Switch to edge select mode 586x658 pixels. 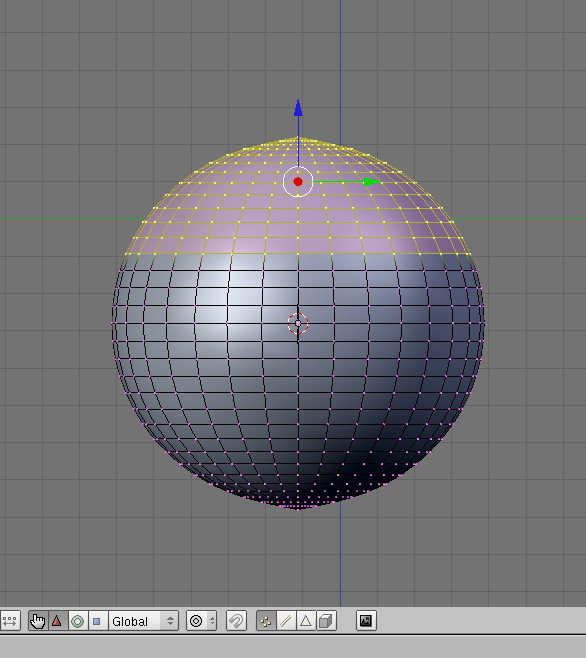pyautogui.click(x=286, y=621)
